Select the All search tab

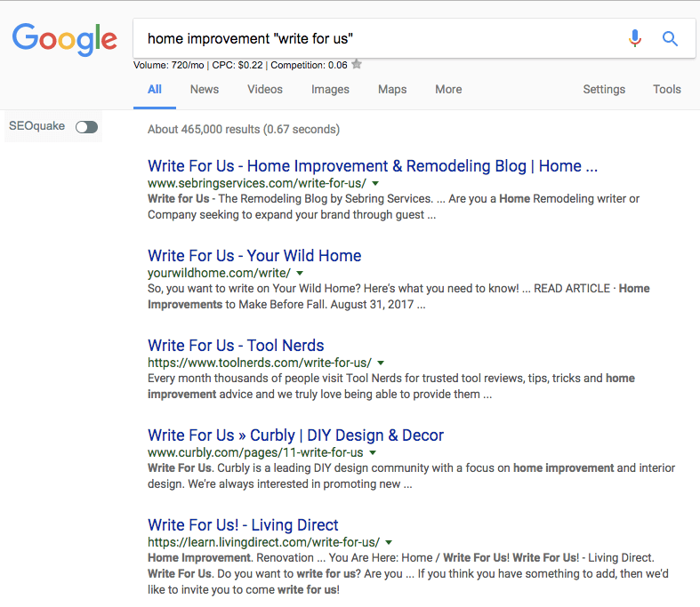pyautogui.click(x=155, y=89)
